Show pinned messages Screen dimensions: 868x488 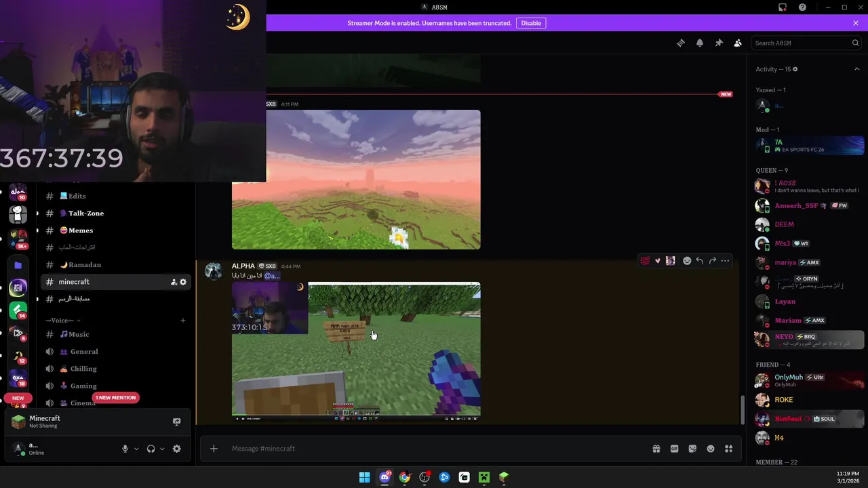[719, 43]
